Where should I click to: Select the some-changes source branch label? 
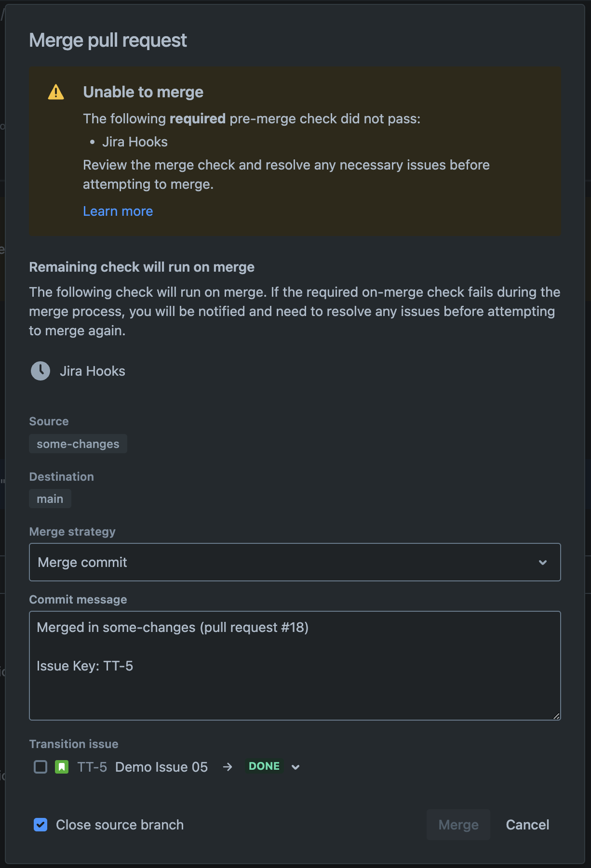78,444
